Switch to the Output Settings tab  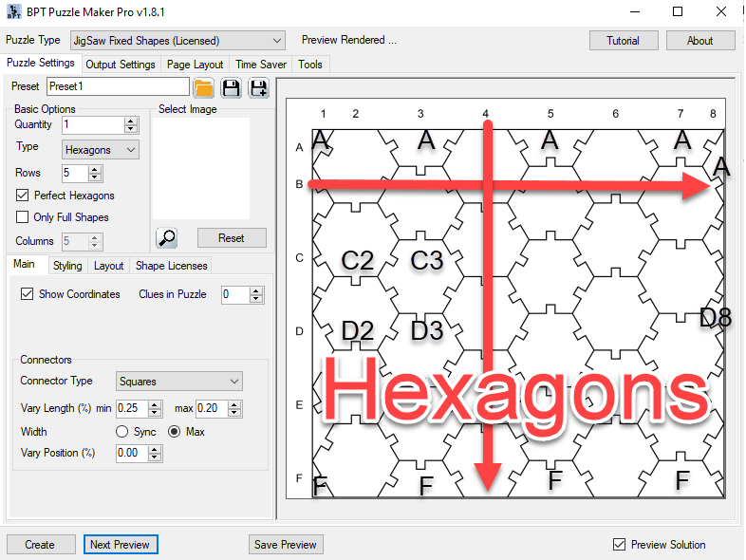pos(120,65)
